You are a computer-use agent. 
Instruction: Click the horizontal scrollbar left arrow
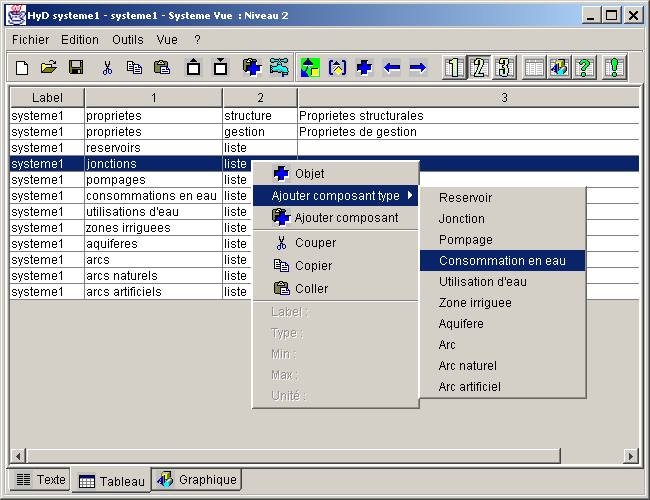(x=18, y=456)
